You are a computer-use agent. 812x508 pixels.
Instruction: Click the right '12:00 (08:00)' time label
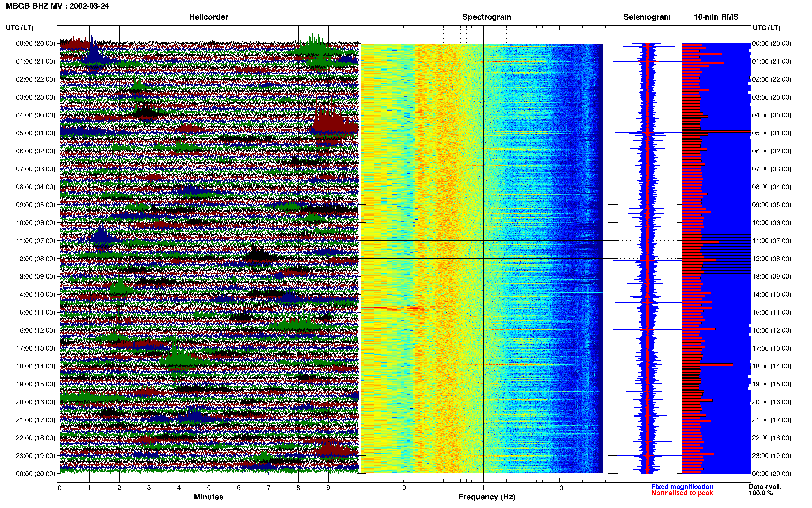coord(772,259)
